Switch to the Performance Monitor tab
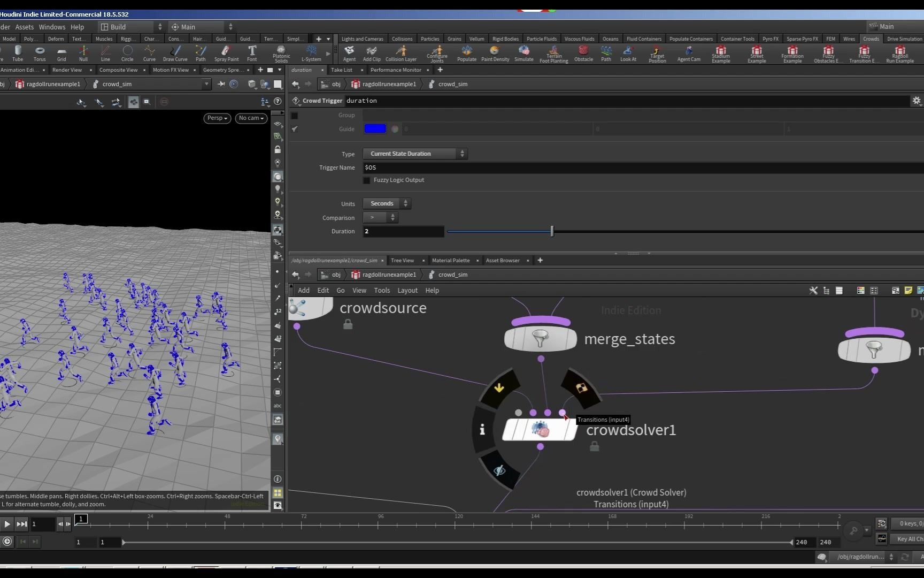The width and height of the screenshot is (924, 578). (396, 70)
